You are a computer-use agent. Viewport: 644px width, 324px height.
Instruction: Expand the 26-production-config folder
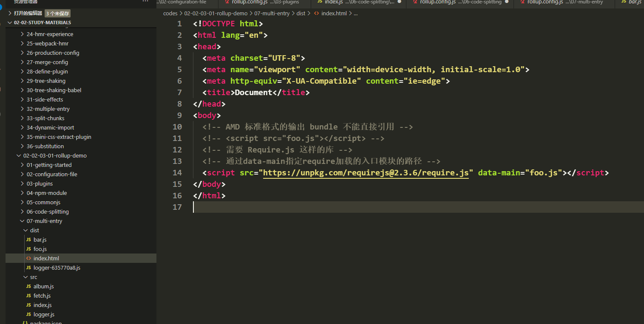click(x=53, y=53)
